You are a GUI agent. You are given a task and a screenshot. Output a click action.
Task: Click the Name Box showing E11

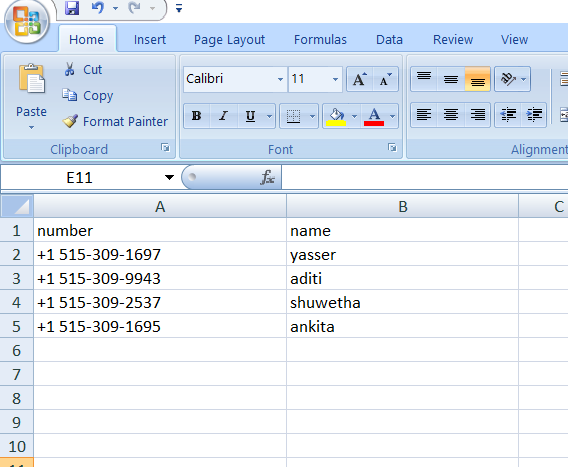pyautogui.click(x=80, y=178)
